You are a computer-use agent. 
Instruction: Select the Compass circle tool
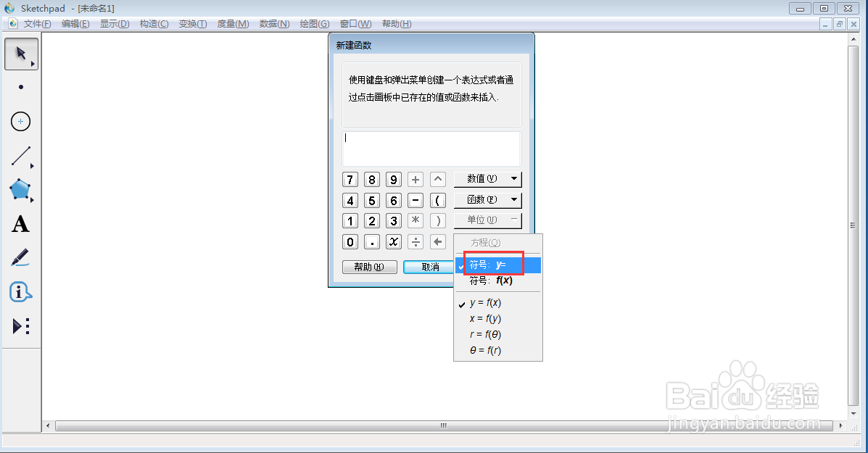click(x=21, y=122)
